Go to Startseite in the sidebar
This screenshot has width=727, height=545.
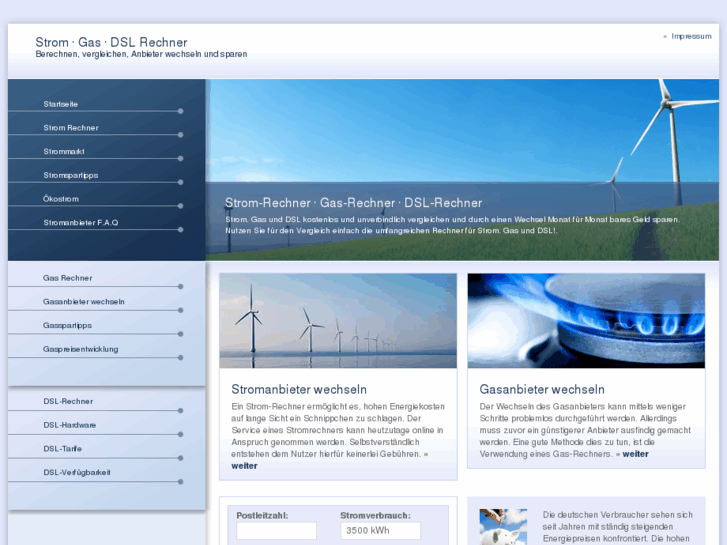[61, 104]
